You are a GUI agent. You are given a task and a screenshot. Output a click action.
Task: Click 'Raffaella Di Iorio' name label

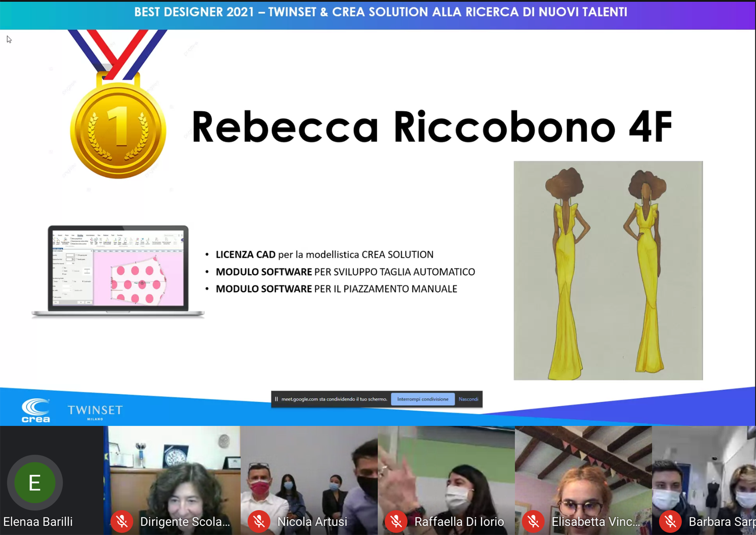click(x=459, y=522)
